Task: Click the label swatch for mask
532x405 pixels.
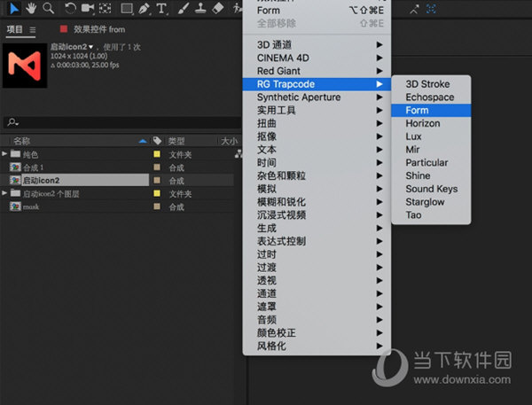Action: tap(157, 206)
